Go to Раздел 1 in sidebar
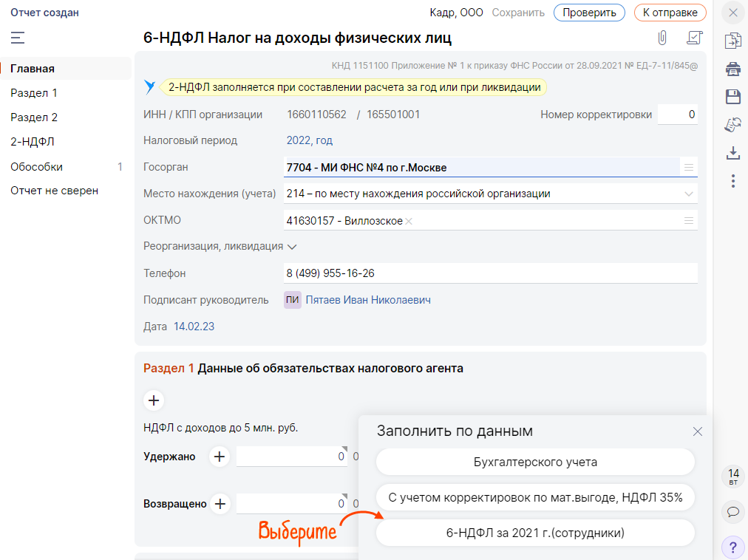The width and height of the screenshot is (748, 560). [34, 93]
